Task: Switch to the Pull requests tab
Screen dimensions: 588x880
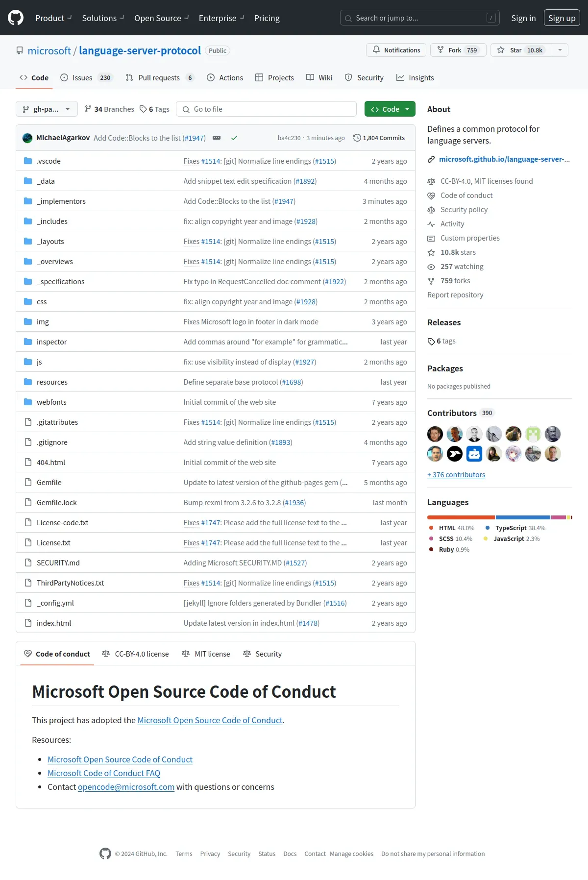Action: tap(160, 78)
